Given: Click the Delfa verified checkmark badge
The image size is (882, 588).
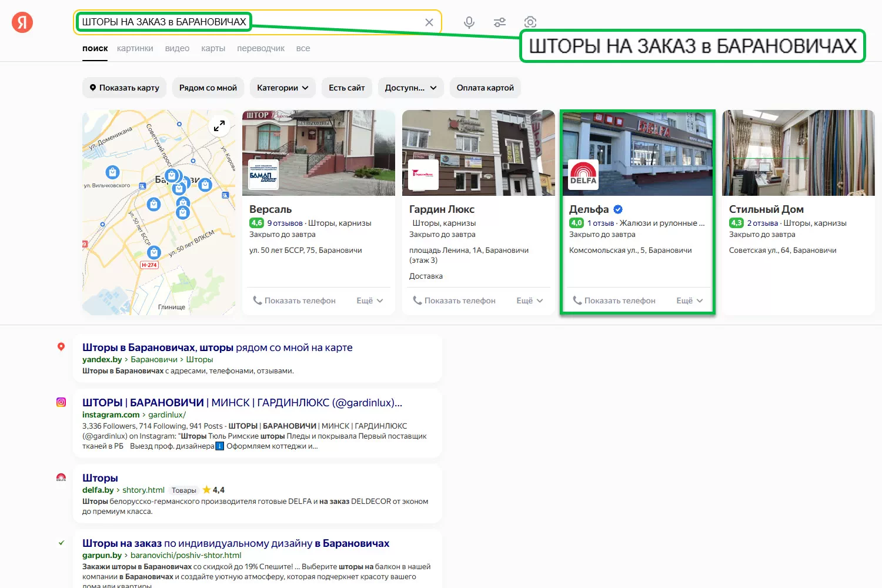Looking at the screenshot, I should click(618, 209).
